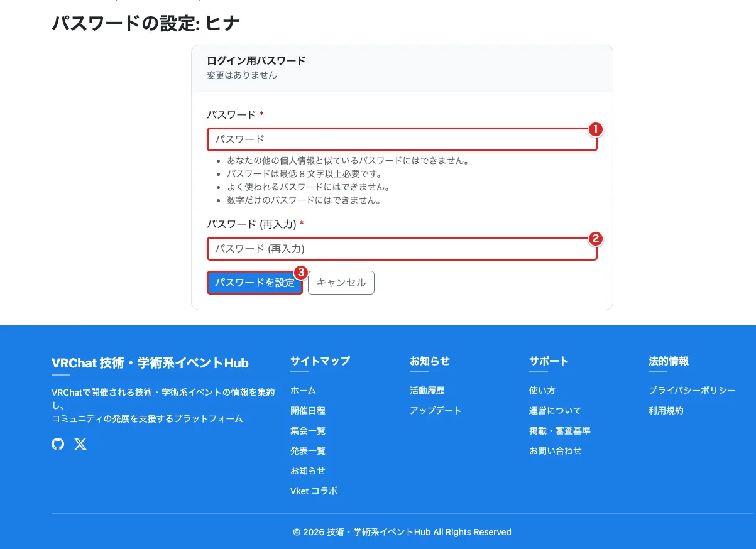Focus the パスワード input field

coord(402,139)
